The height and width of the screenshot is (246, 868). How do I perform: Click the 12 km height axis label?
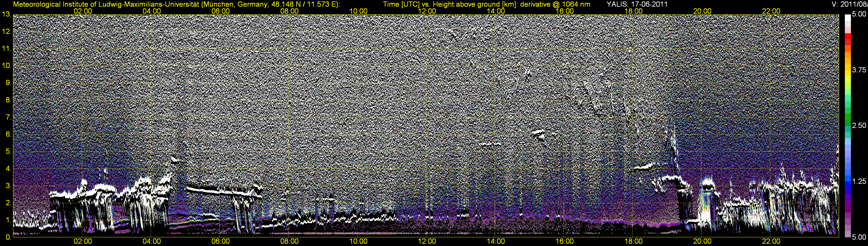6,32
